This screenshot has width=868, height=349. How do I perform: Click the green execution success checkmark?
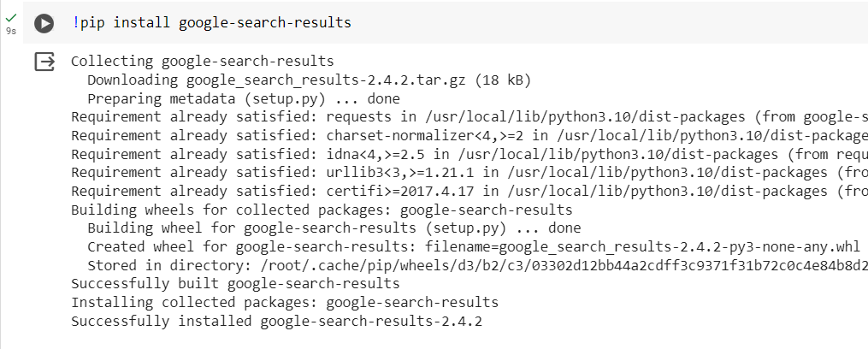[10, 18]
